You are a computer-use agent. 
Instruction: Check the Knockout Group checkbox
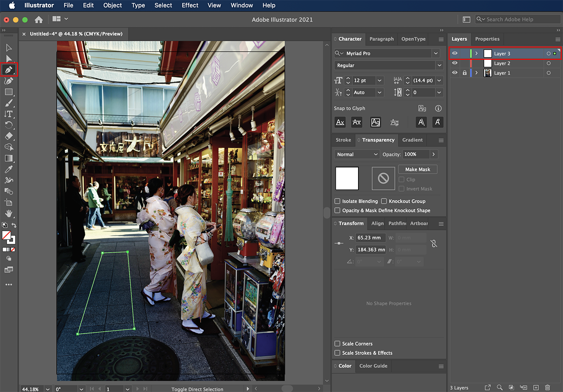384,201
